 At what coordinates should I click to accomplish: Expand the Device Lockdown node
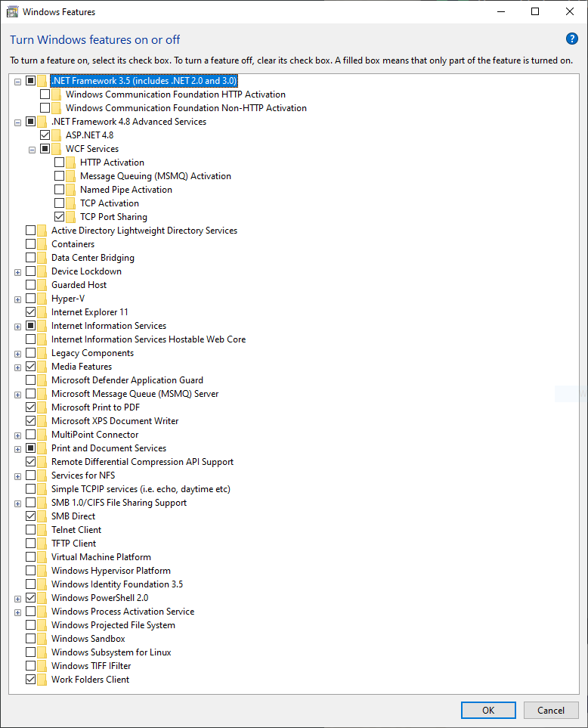click(17, 273)
